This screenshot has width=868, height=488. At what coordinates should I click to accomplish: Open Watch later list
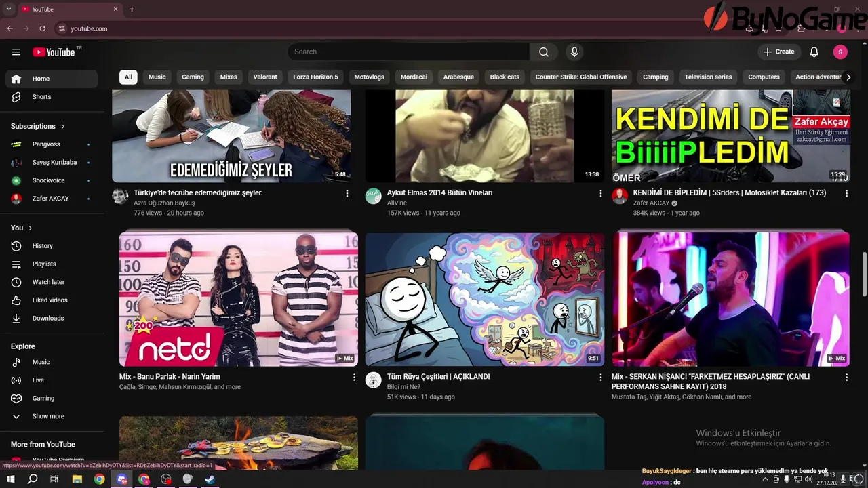[52, 282]
